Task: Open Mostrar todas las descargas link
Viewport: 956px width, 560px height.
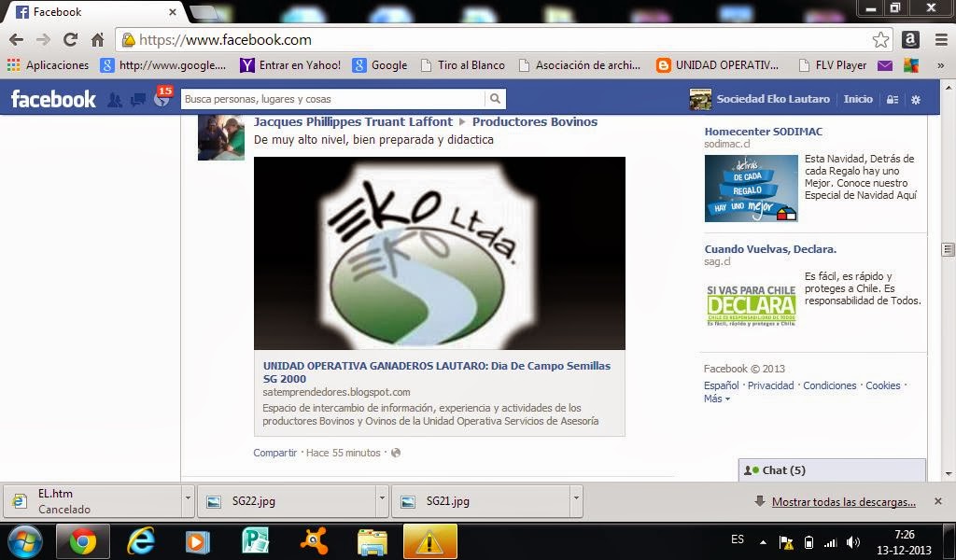Action: tap(844, 502)
